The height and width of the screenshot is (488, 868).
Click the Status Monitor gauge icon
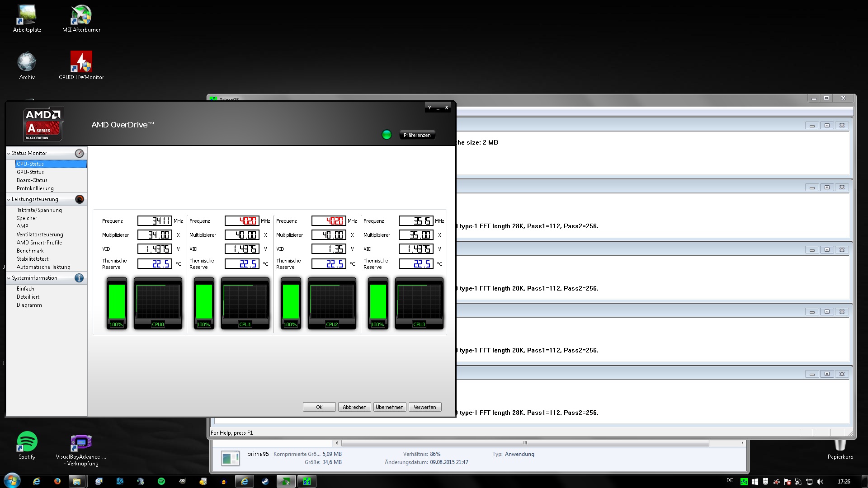click(x=79, y=153)
